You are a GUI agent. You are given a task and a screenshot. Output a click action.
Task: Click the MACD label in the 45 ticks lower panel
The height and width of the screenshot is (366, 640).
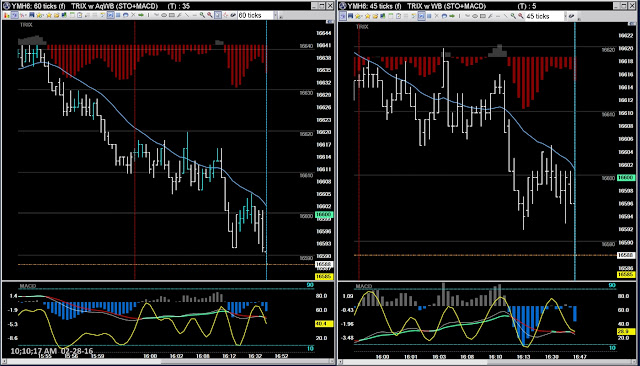coord(364,286)
